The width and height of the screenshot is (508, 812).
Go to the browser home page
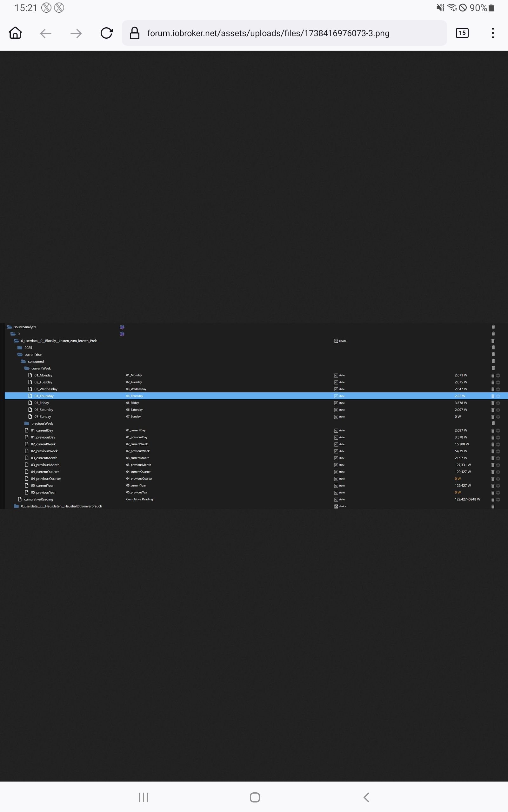(15, 33)
